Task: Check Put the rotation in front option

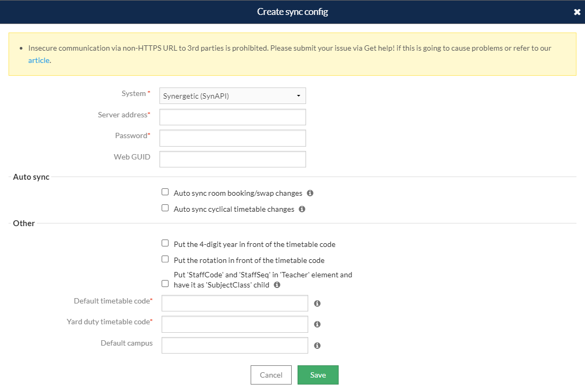Action: coord(165,259)
